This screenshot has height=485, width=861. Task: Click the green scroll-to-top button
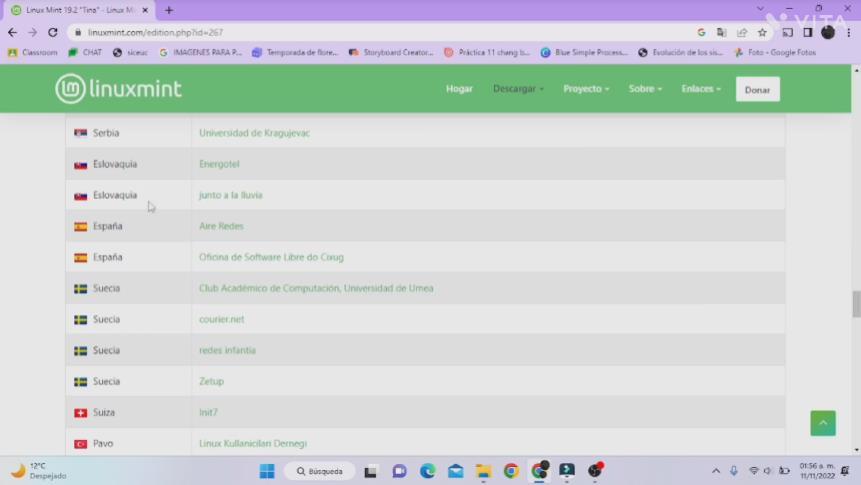click(823, 423)
